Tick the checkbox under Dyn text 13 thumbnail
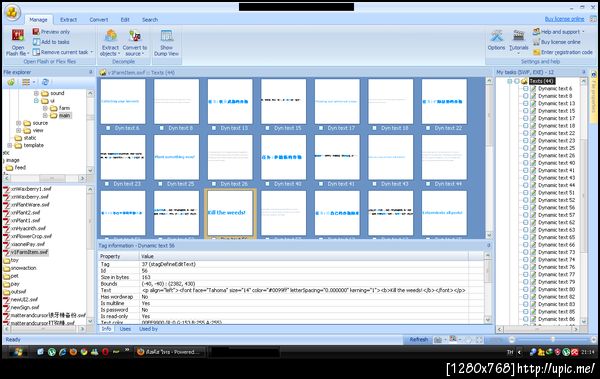Image resolution: width=600 pixels, height=379 pixels. click(214, 128)
